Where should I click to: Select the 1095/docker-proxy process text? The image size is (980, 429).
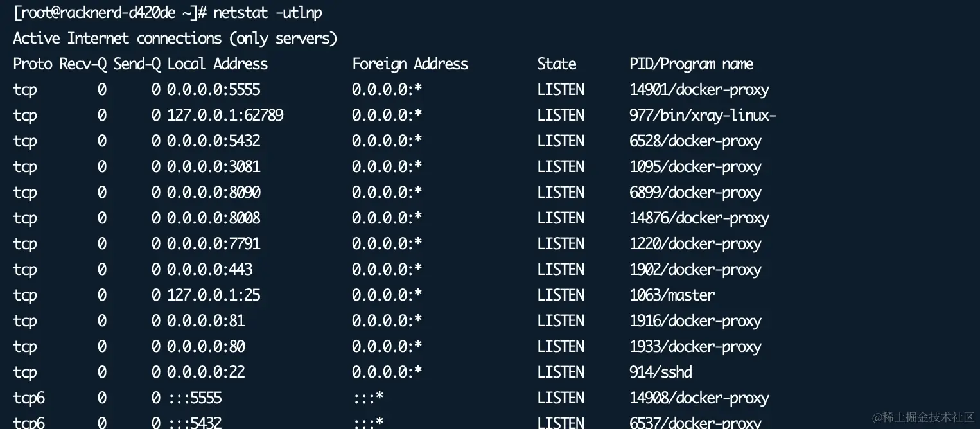[x=696, y=166]
